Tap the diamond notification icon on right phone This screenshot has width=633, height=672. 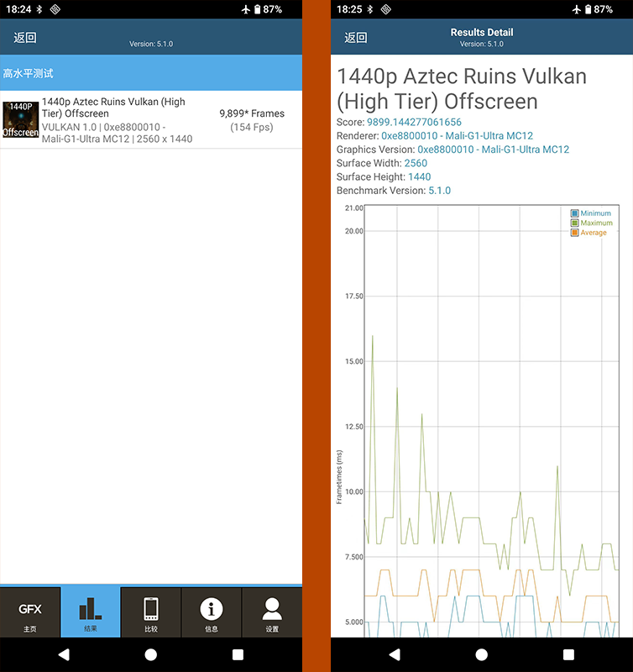[386, 9]
